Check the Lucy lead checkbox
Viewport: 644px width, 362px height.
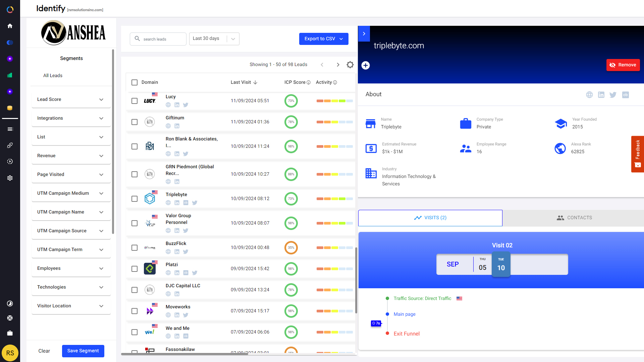point(135,101)
